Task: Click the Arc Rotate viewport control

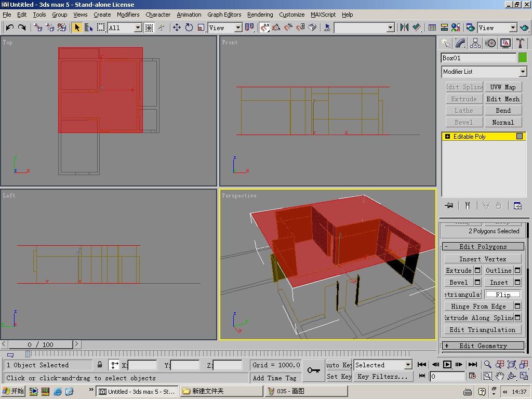Action: (512, 376)
